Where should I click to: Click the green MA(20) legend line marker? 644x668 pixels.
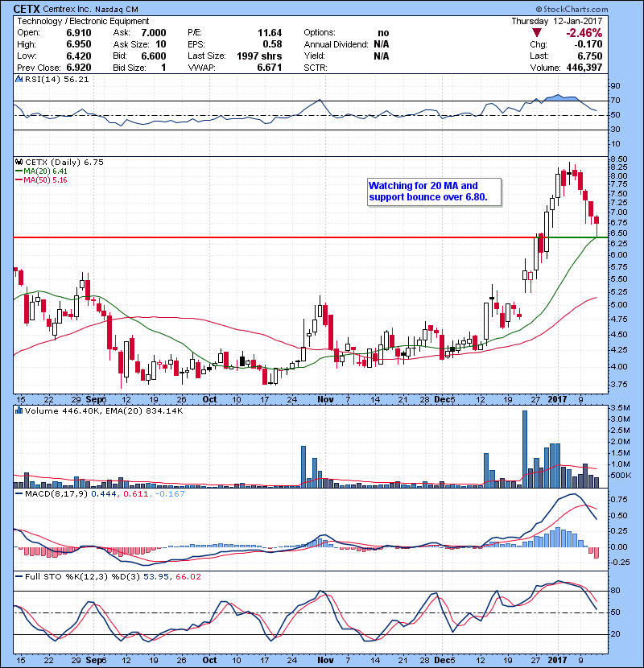19,171
